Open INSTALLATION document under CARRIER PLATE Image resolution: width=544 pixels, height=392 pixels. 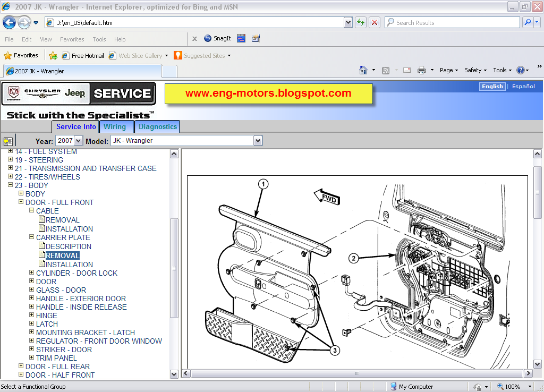pos(69,265)
